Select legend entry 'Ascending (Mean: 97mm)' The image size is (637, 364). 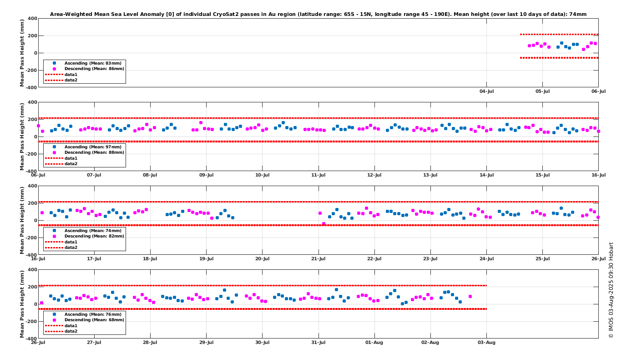click(x=93, y=147)
